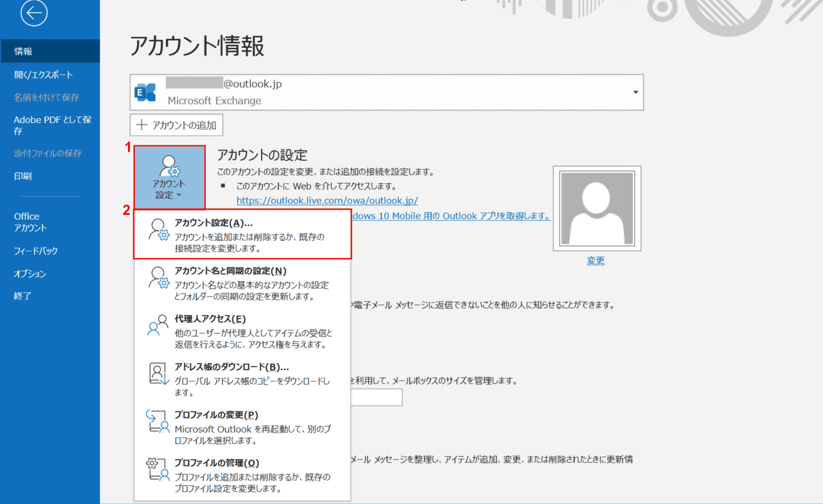Select 情報 in the sidebar
Screen dimensions: 823x504
[x=50, y=51]
